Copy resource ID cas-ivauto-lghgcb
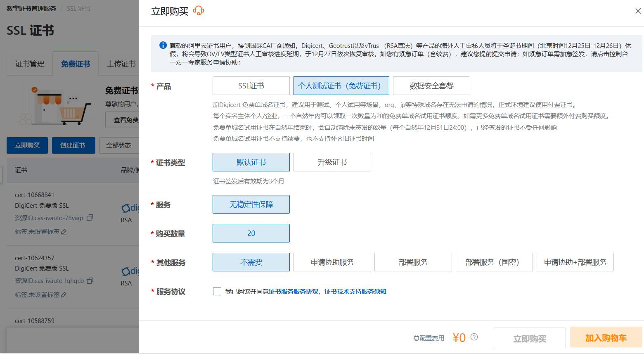 [x=90, y=280]
